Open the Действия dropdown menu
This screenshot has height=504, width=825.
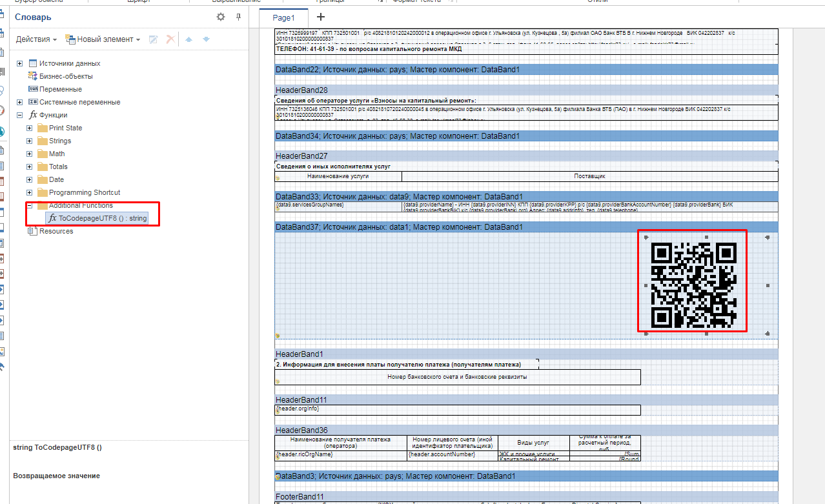(36, 39)
